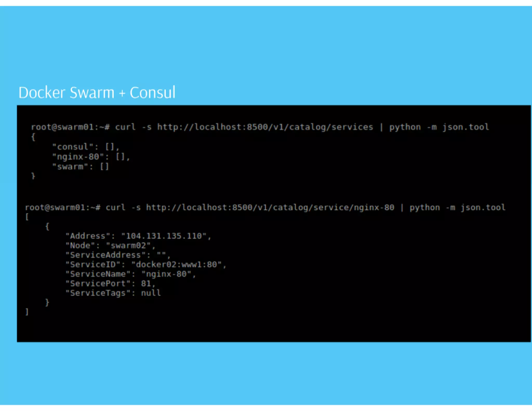The image size is (532, 411).
Task: Click the ServicePort value 81
Action: (146, 283)
